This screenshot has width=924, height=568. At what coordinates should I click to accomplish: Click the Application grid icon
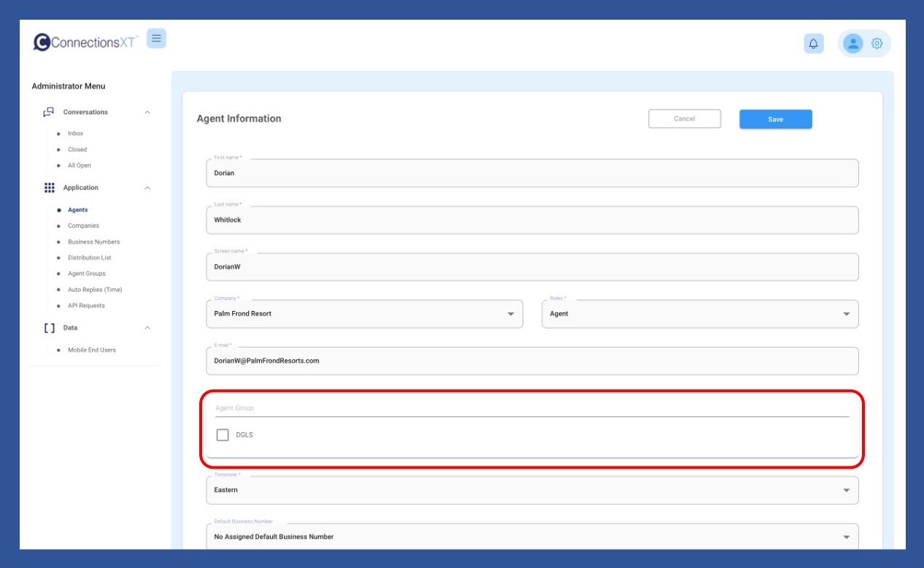pos(49,188)
